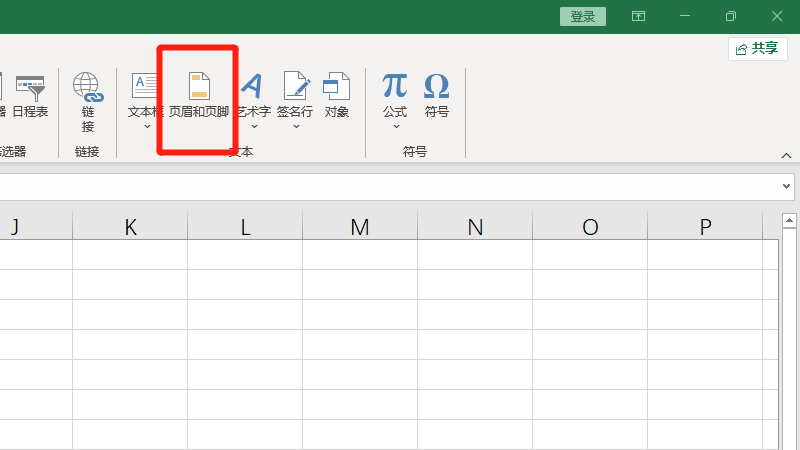Insert an equation with the 公式 icon

pyautogui.click(x=395, y=95)
